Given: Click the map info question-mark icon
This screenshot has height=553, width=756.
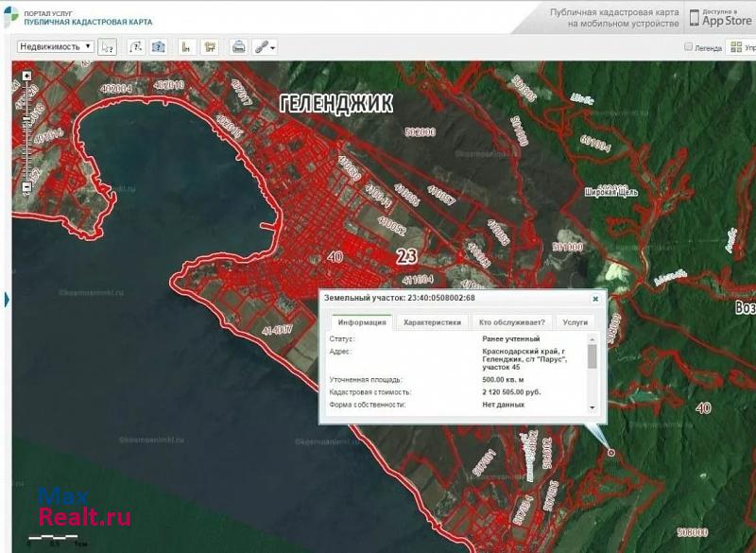Looking at the screenshot, I should click(159, 46).
